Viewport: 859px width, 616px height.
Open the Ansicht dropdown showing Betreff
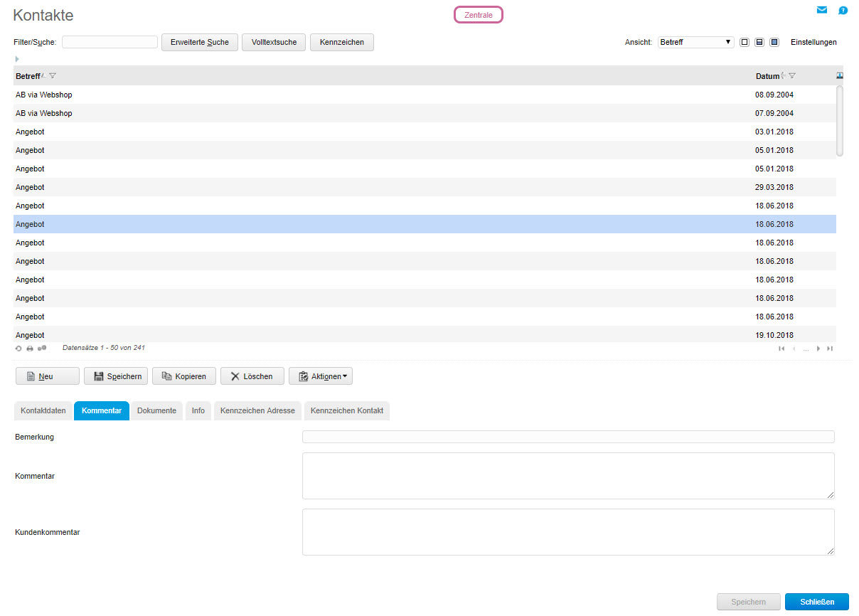click(695, 42)
